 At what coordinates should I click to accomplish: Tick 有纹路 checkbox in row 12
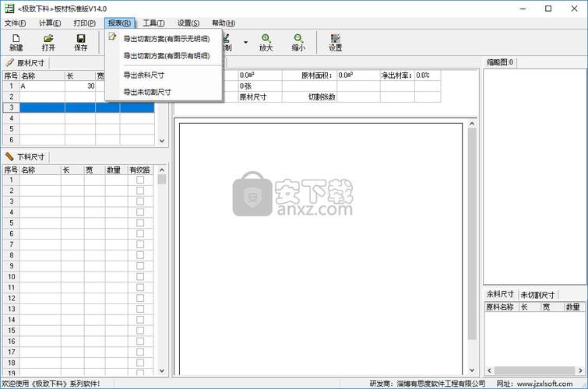point(140,298)
